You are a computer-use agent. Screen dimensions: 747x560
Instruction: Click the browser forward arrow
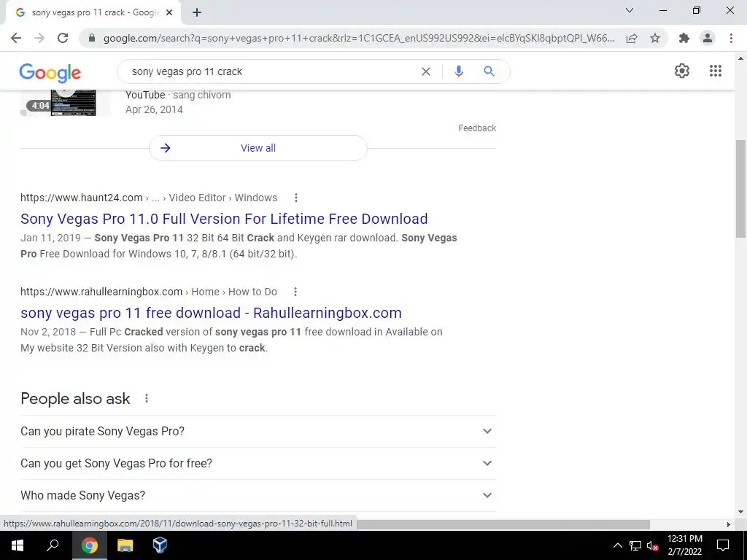click(x=39, y=38)
